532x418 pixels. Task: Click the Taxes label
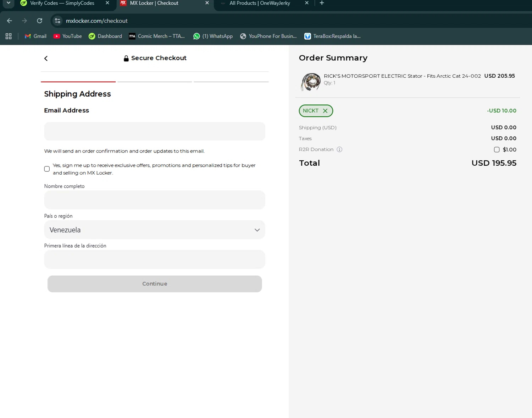click(305, 138)
